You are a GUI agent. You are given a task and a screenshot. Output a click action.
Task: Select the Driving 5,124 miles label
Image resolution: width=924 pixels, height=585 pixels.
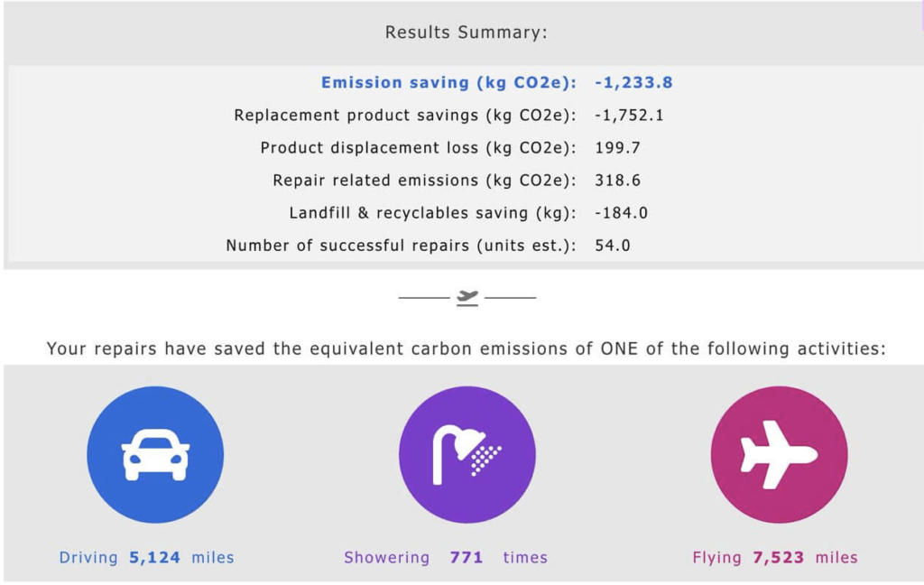[x=147, y=557]
